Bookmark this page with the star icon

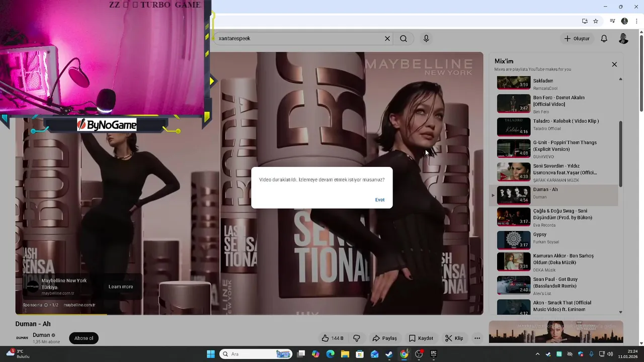pyautogui.click(x=596, y=21)
